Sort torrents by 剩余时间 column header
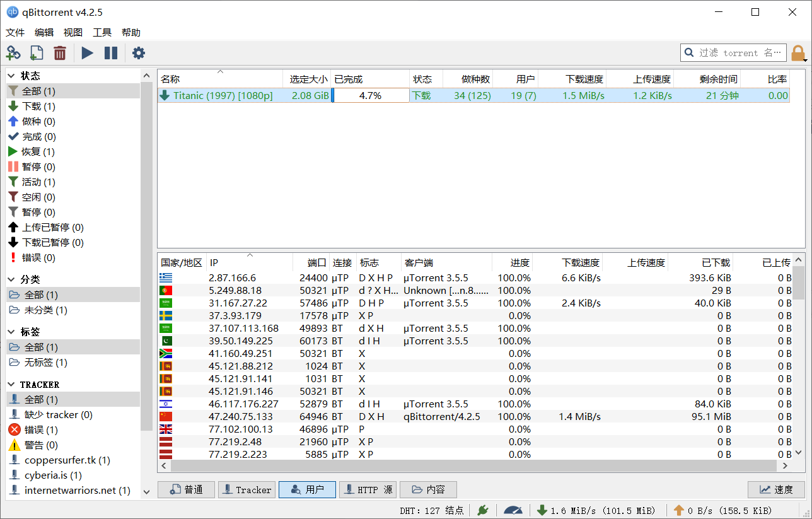Image resolution: width=812 pixels, height=519 pixels. click(x=707, y=79)
